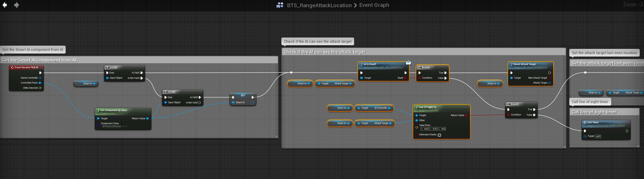Click the blueprint icon beside BTS_RangeAttackLocation
Image resolution: width=644 pixels, height=179 pixels.
(280, 5)
